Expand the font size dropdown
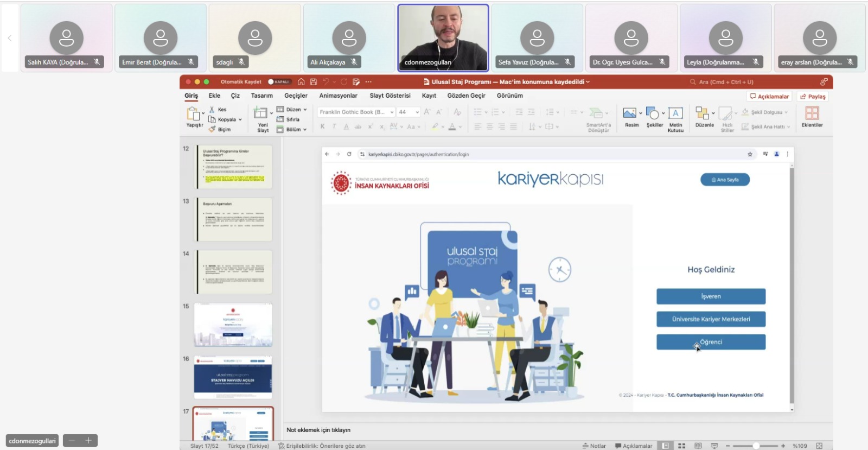The image size is (868, 450). click(x=417, y=112)
